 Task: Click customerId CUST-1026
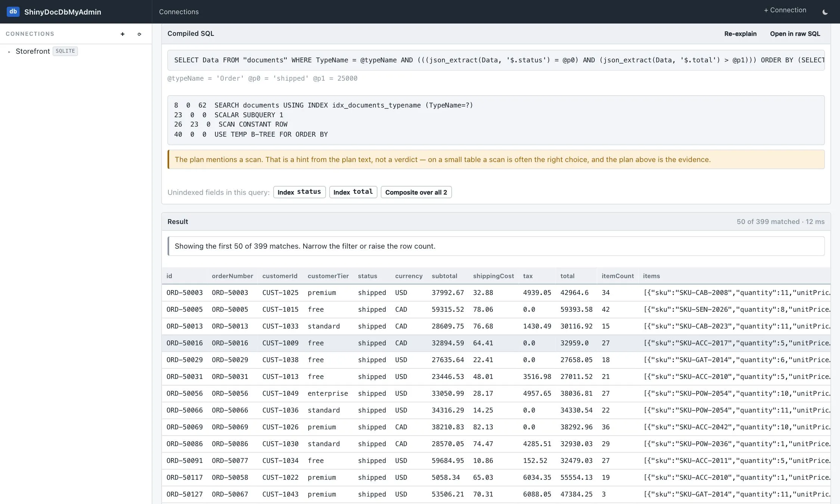(x=280, y=427)
